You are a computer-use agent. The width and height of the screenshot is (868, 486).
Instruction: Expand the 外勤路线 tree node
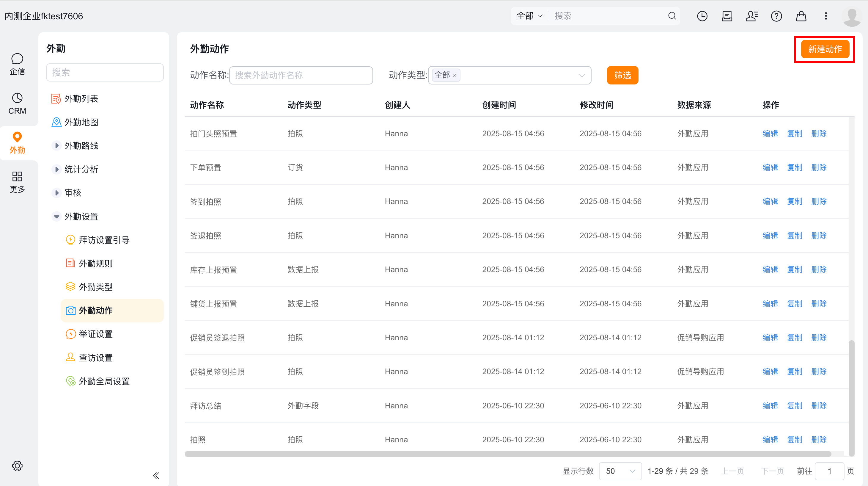pos(56,146)
